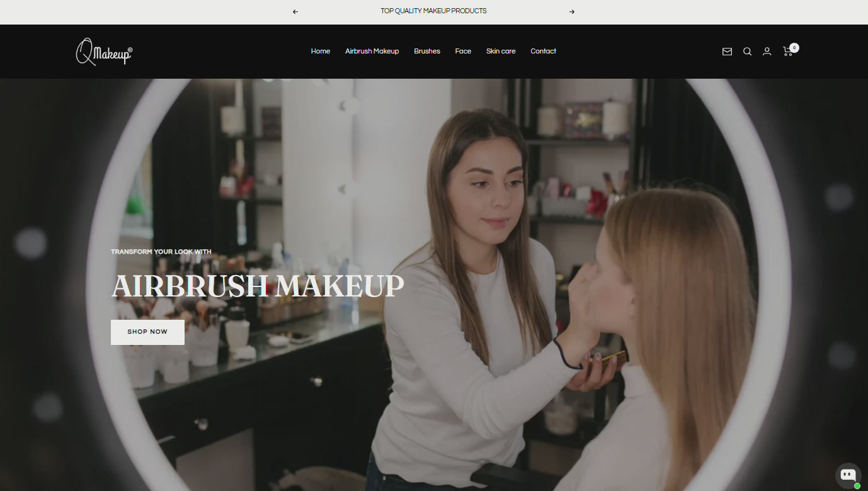The image size is (868, 491).
Task: Visit the Contact page link
Action: tap(543, 52)
